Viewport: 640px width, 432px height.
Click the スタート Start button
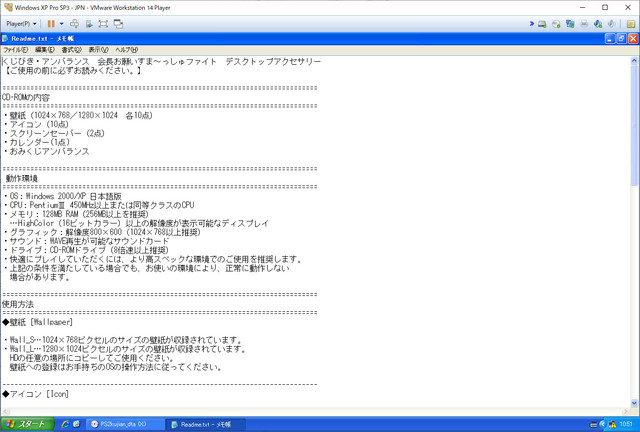tap(27, 424)
